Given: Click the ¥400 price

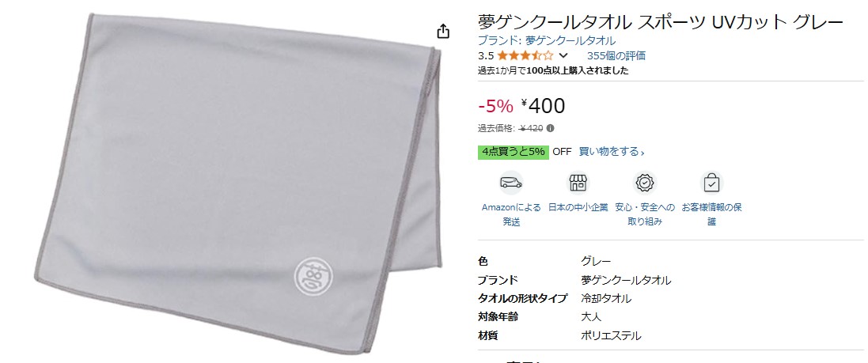Looking at the screenshot, I should pyautogui.click(x=543, y=106).
